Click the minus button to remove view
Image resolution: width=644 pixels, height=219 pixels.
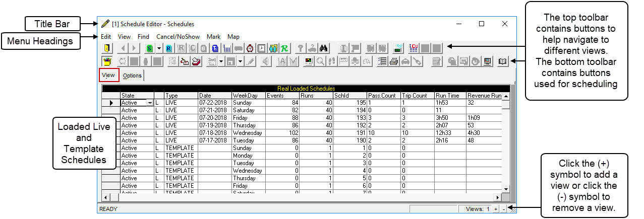[504, 208]
